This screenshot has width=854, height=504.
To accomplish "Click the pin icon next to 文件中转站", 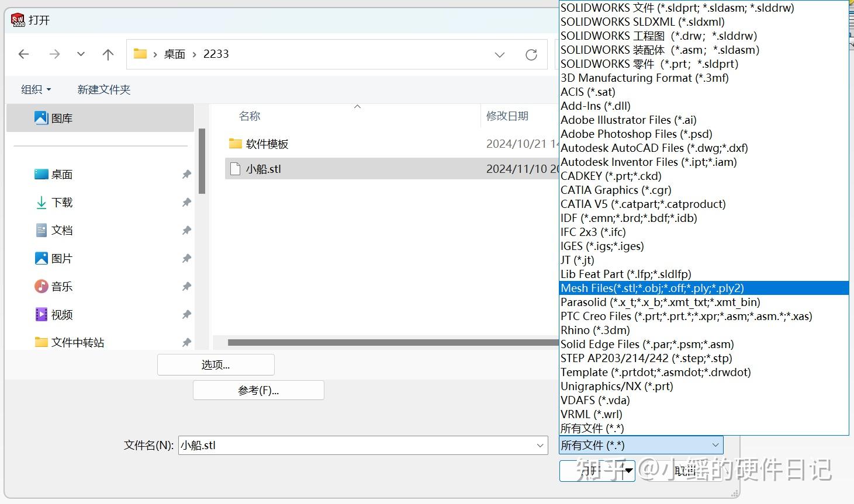I will pyautogui.click(x=186, y=342).
